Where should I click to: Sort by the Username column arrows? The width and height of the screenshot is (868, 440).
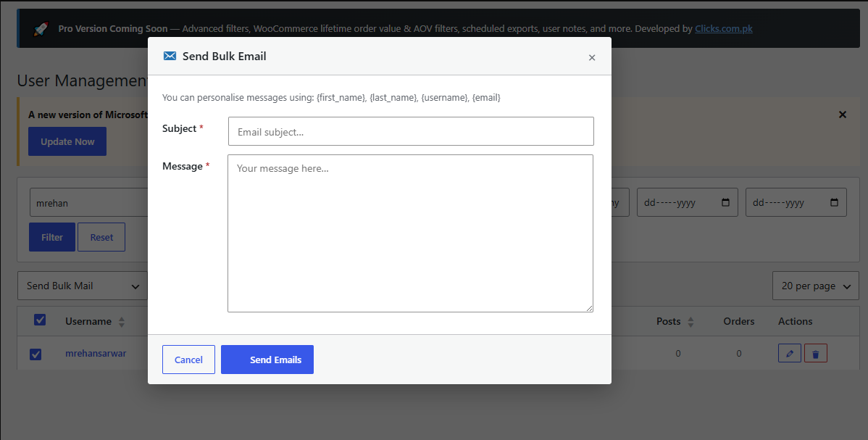click(x=122, y=322)
